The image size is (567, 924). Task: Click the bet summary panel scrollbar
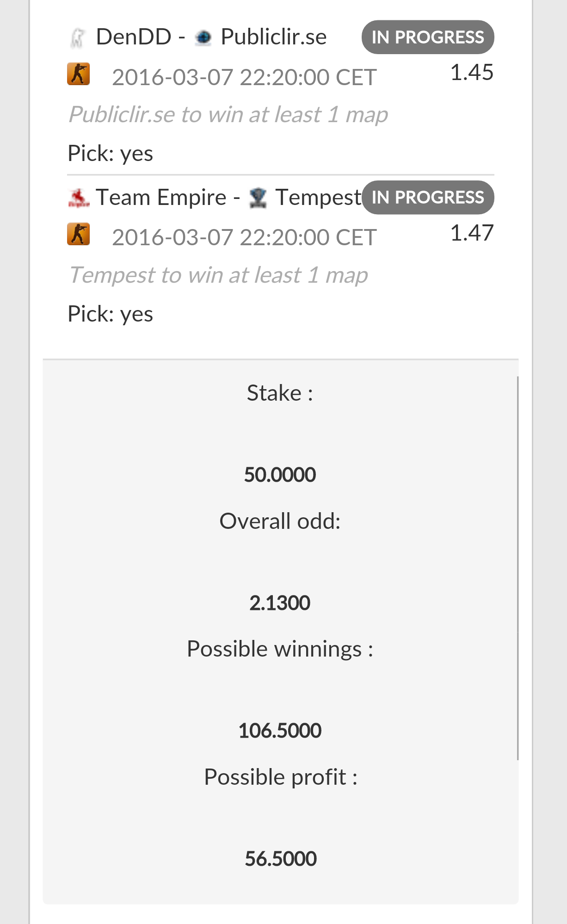click(518, 568)
